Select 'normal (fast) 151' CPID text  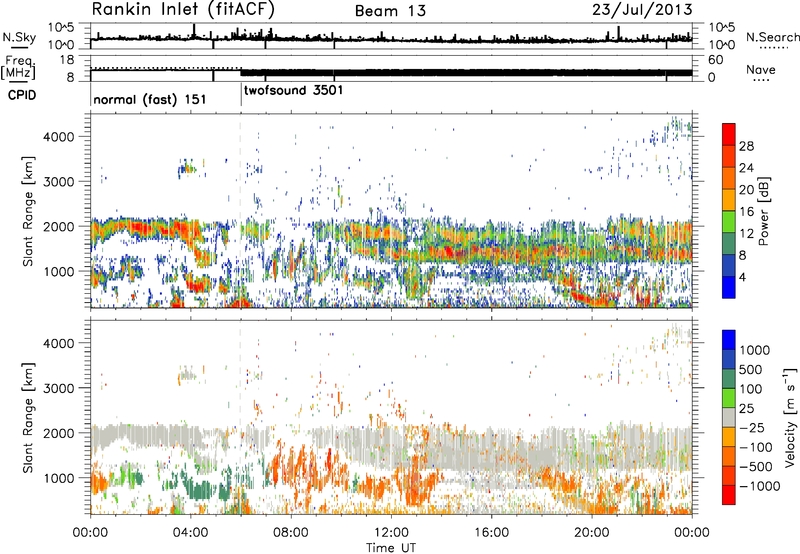150,99
